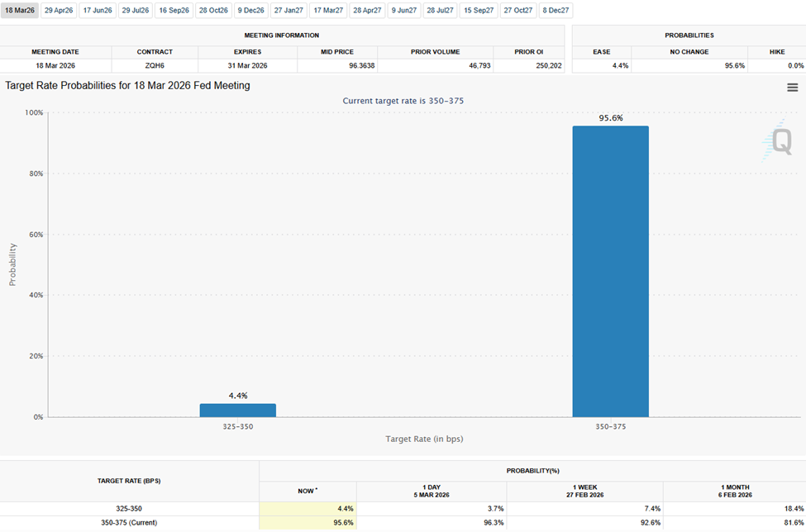View probabilities for the 28 Oct26 meeting

[x=212, y=11]
